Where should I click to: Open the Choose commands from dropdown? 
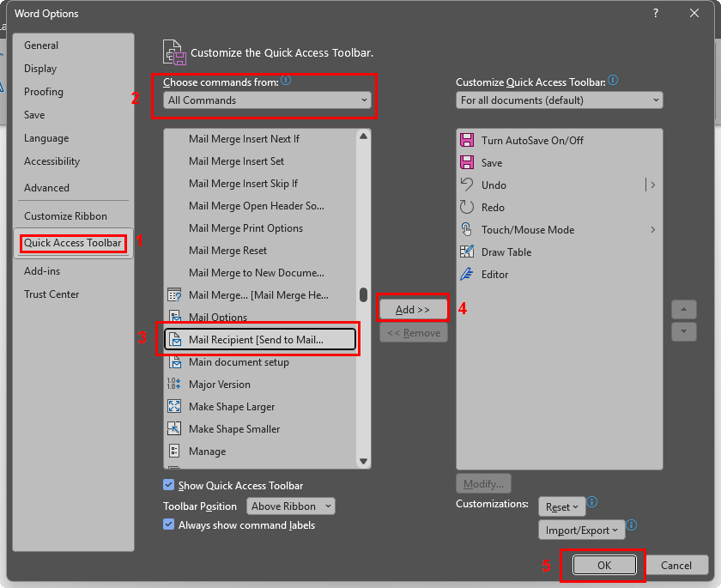click(268, 100)
